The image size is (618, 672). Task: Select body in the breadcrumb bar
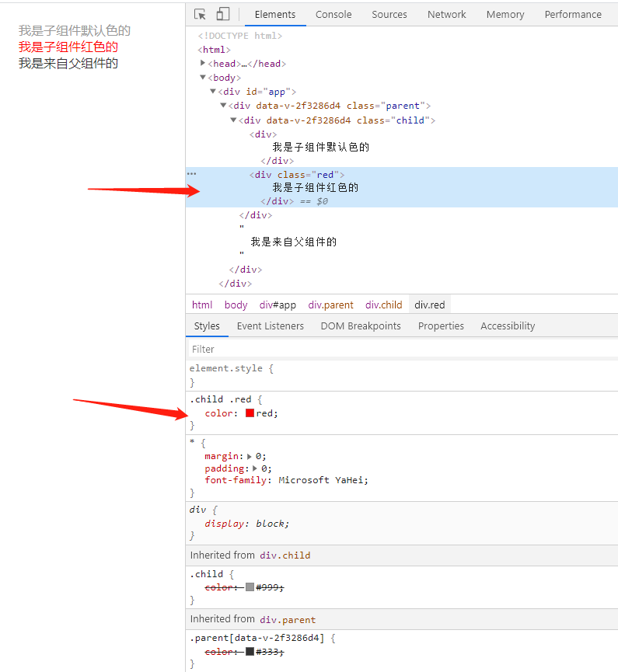click(236, 305)
